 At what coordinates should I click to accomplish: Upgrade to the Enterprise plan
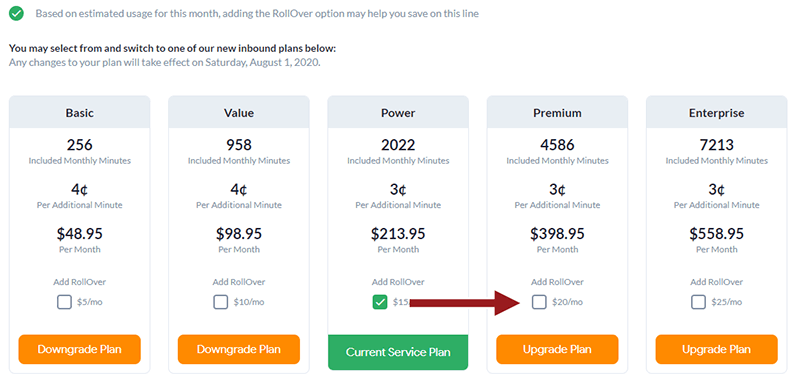(716, 349)
